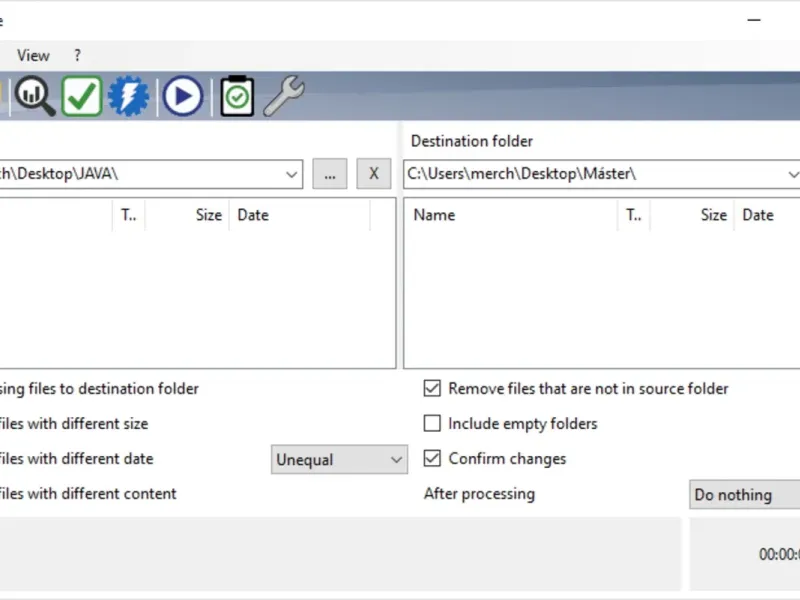Viewport: 800px width, 600px height.
Task: Open the Unequal date comparison dropdown
Action: pos(339,460)
